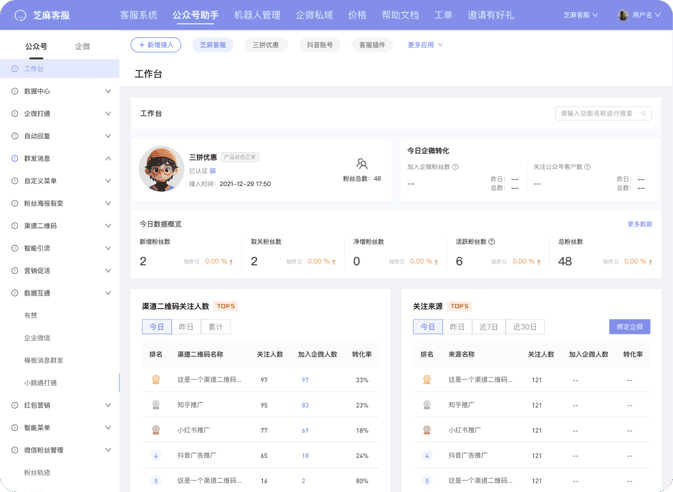This screenshot has width=673, height=492.
Task: Open the 更多应用 dropdown
Action: (425, 45)
